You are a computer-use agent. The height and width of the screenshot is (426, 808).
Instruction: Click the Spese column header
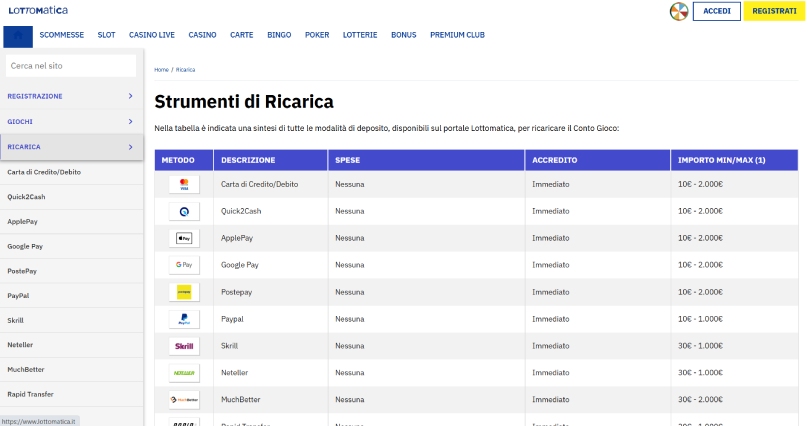(x=426, y=160)
